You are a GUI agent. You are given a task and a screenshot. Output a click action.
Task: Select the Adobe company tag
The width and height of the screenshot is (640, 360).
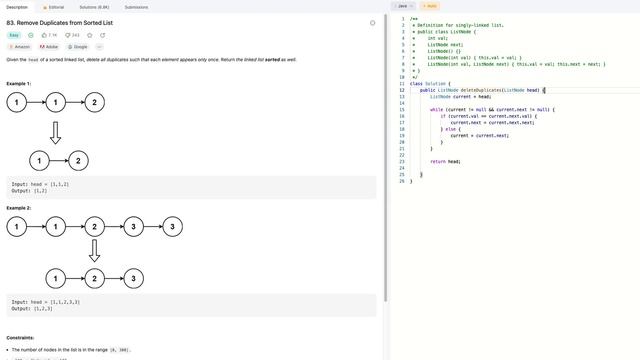(49, 47)
